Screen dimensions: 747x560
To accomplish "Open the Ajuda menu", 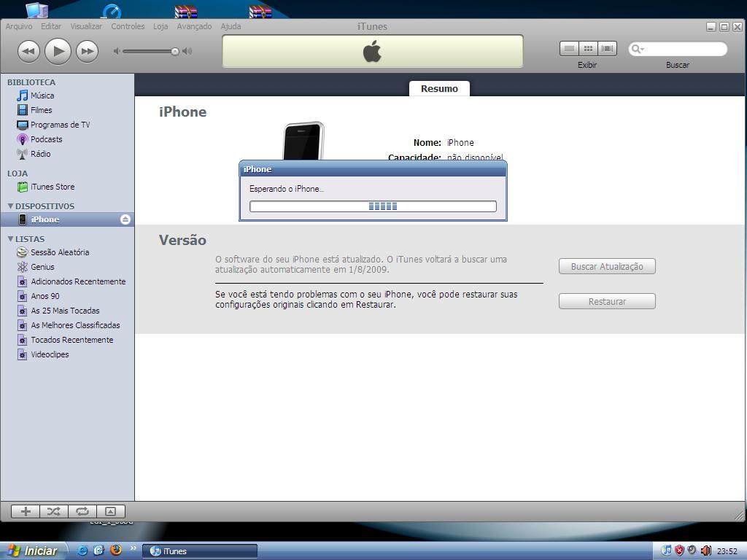I will 231,26.
